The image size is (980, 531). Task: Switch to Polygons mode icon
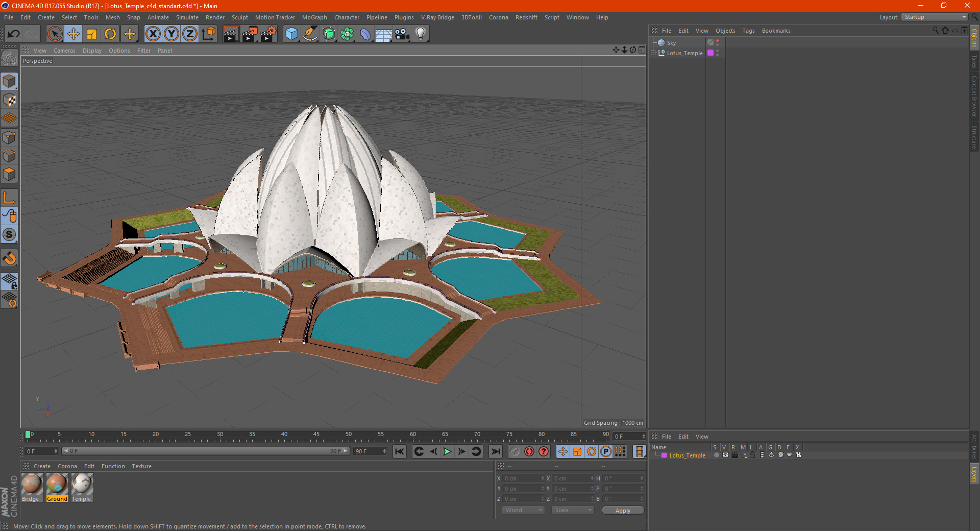pos(9,174)
